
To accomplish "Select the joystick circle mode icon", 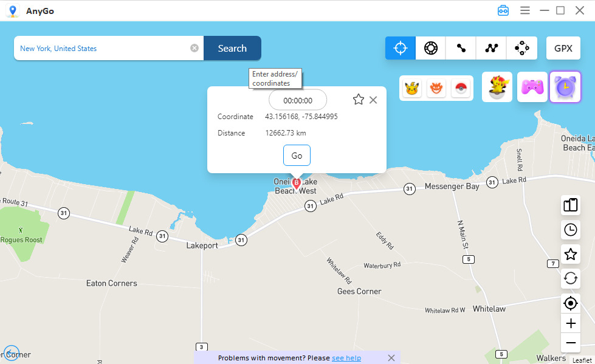I will pos(431,48).
